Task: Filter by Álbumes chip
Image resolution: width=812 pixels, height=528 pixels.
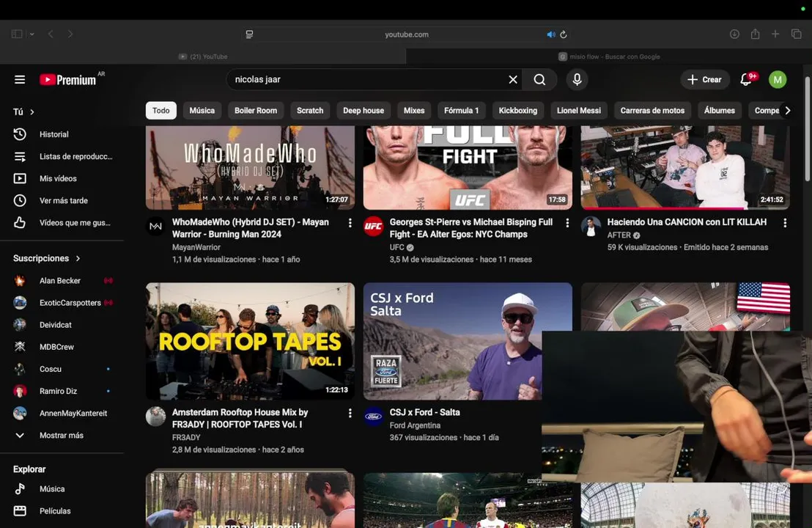Action: [x=720, y=111]
